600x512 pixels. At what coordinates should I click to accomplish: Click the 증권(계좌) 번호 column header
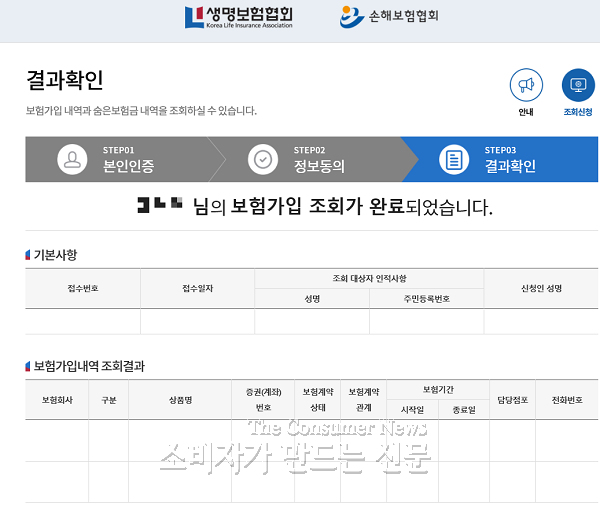click(x=263, y=400)
